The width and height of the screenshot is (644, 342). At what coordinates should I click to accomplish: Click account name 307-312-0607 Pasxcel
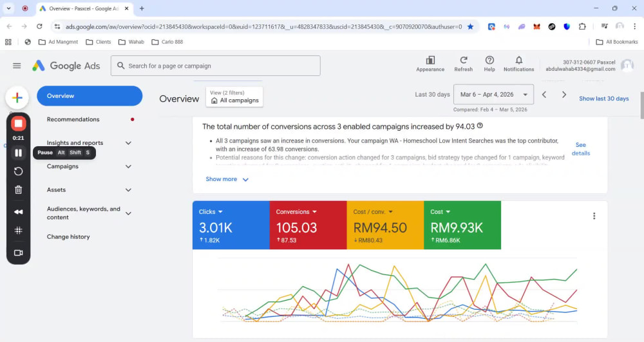pos(589,62)
